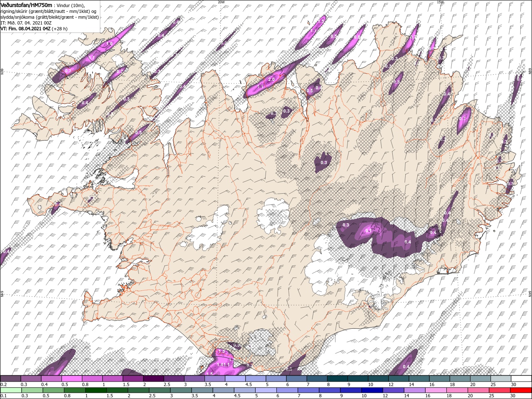The width and height of the screenshot is (532, 399).
Task: Click the 20W longitude label
Action: (221, 2)
